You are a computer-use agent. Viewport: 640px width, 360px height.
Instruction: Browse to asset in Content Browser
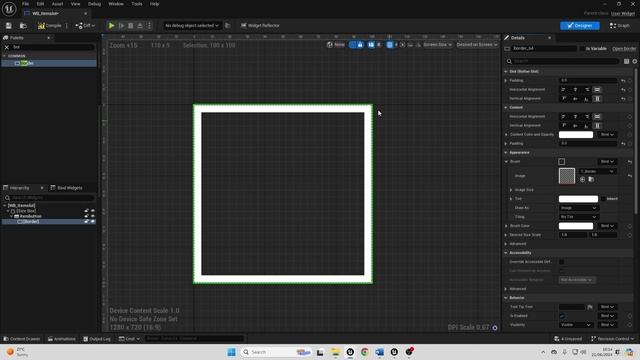click(x=23, y=26)
